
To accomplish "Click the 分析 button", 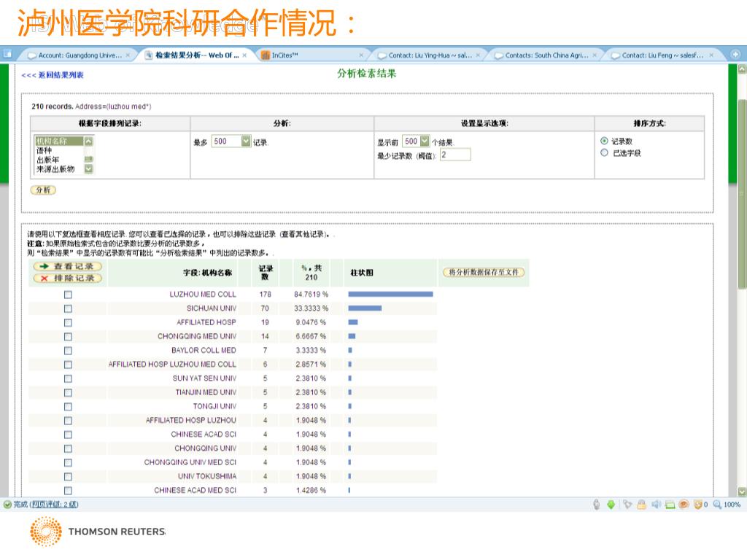I will (43, 190).
